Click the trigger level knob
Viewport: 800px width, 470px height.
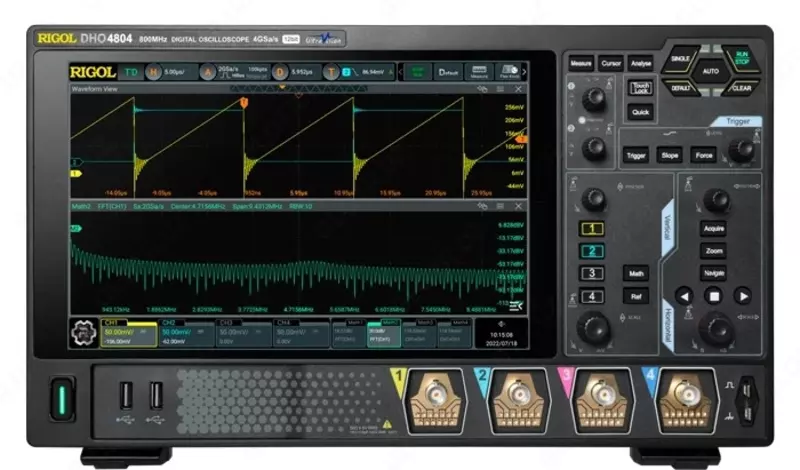[x=741, y=149]
